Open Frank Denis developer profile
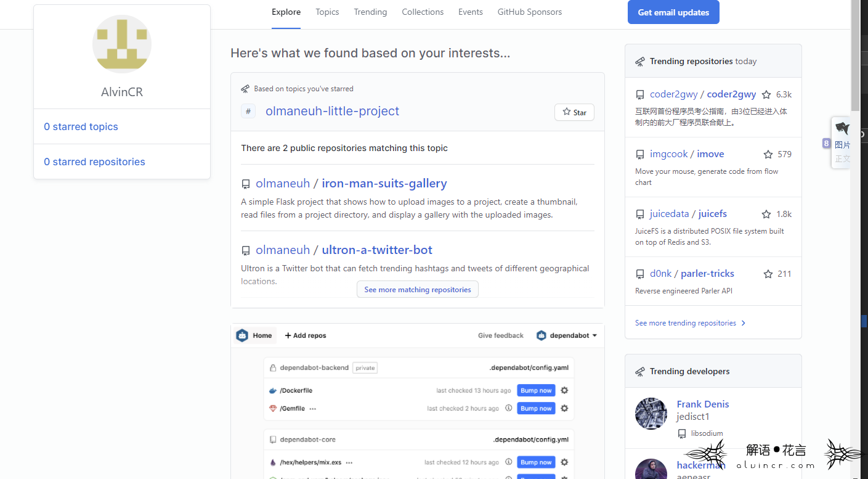This screenshot has width=868, height=479. coord(703,404)
